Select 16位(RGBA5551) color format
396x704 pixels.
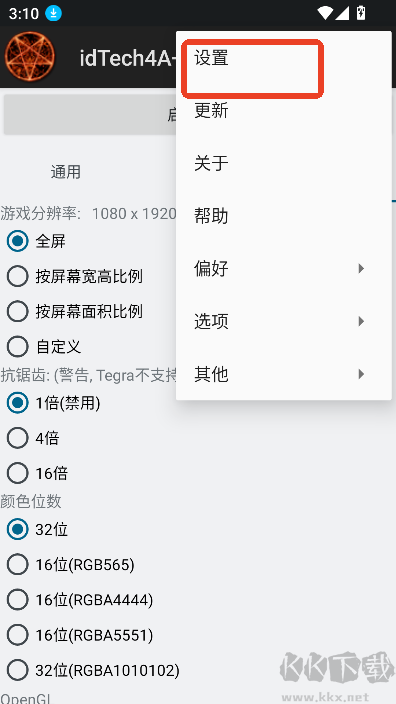point(80,635)
